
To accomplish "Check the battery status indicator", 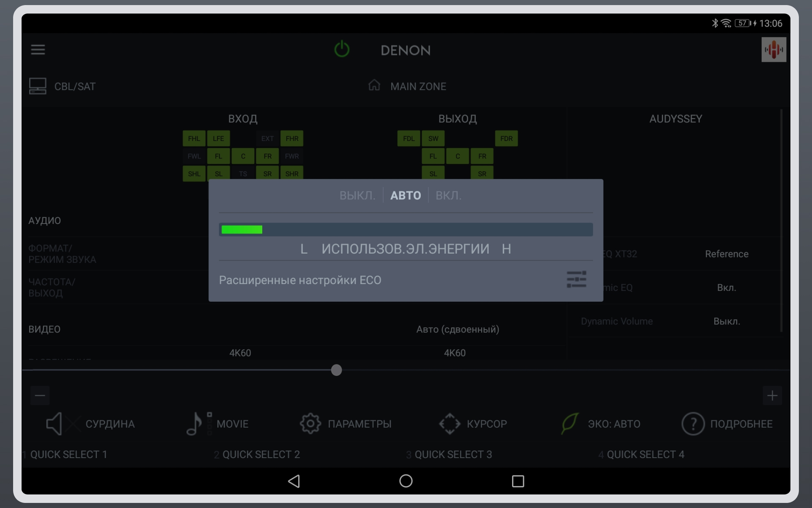I will (743, 23).
